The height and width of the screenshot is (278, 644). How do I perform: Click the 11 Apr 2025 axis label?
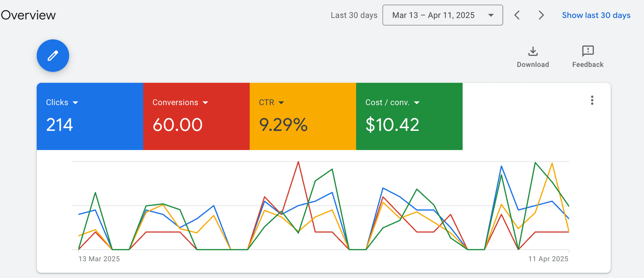548,259
